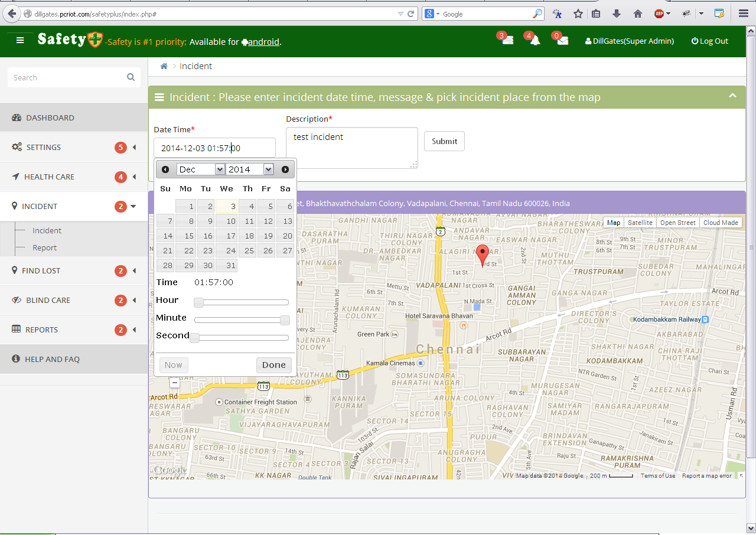Click the browser URL address bar
Image resolution: width=756 pixels, height=535 pixels.
coord(216,14)
